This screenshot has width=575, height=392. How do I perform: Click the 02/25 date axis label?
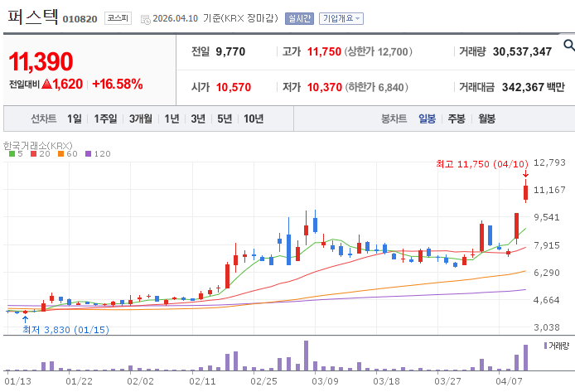263,381
